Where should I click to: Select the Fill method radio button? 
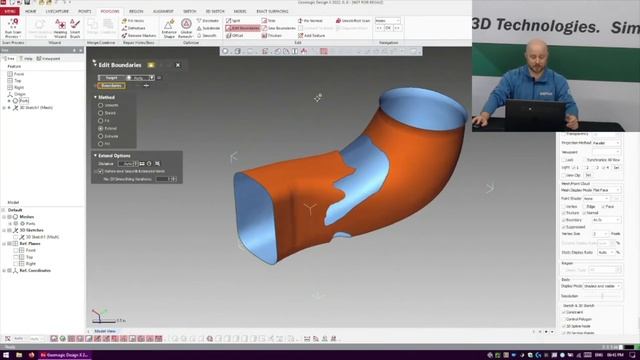[x=100, y=144]
